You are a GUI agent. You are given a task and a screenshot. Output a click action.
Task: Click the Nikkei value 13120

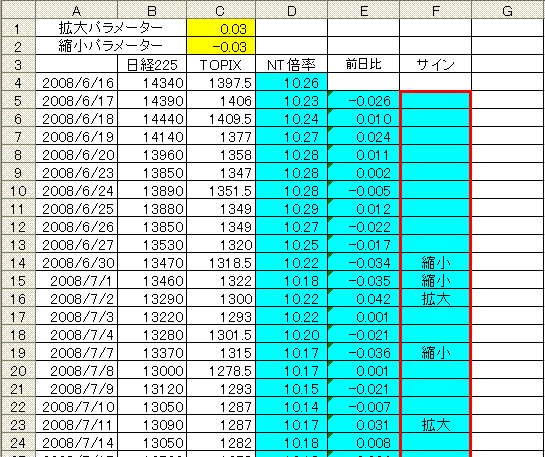pyautogui.click(x=152, y=389)
